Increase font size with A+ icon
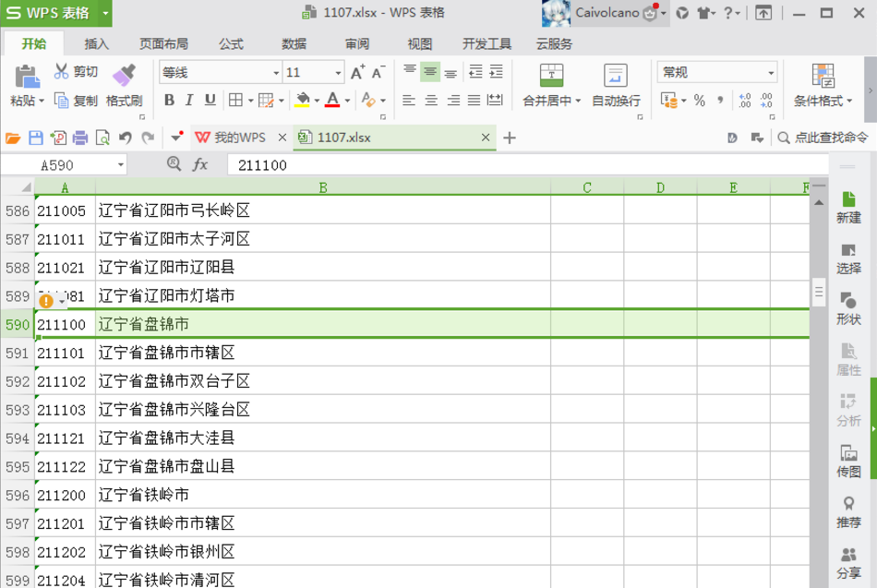This screenshot has height=588, width=877. tap(358, 72)
